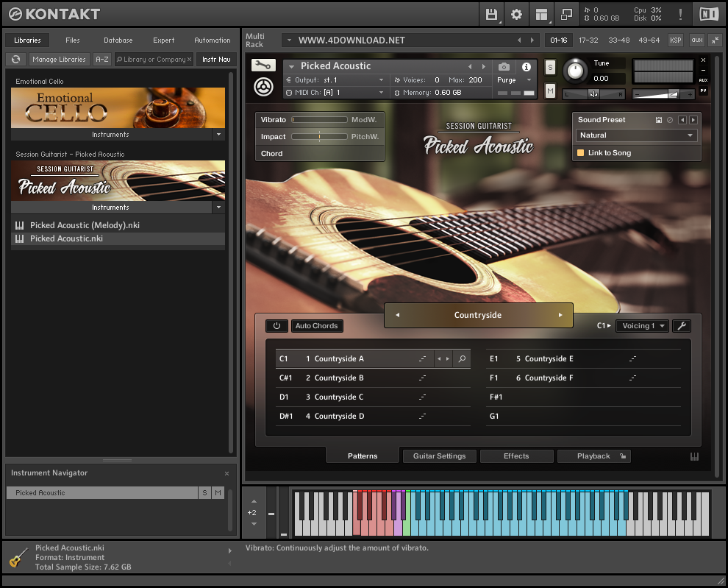728x588 pixels.
Task: Select pattern Countryside B
Action: click(x=373, y=378)
